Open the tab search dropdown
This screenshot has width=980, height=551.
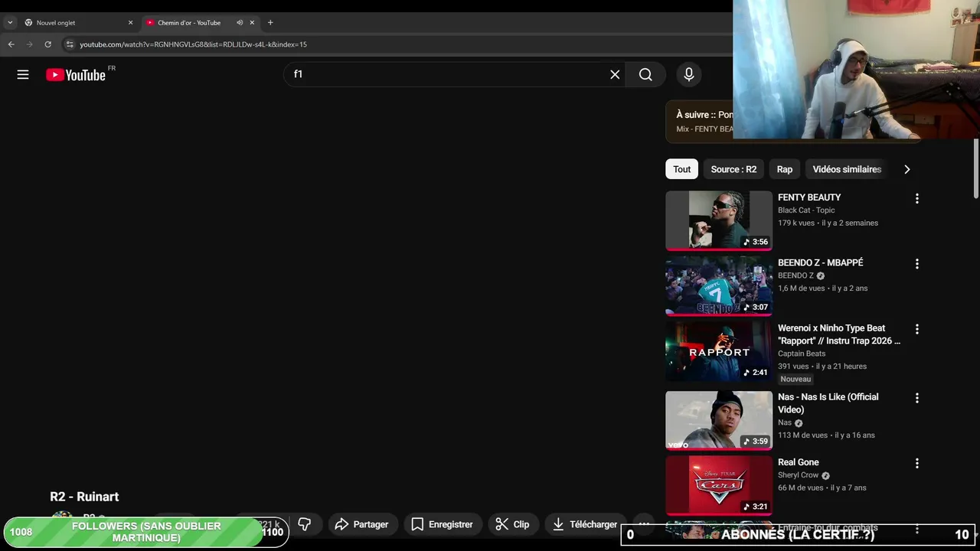pos(10,23)
